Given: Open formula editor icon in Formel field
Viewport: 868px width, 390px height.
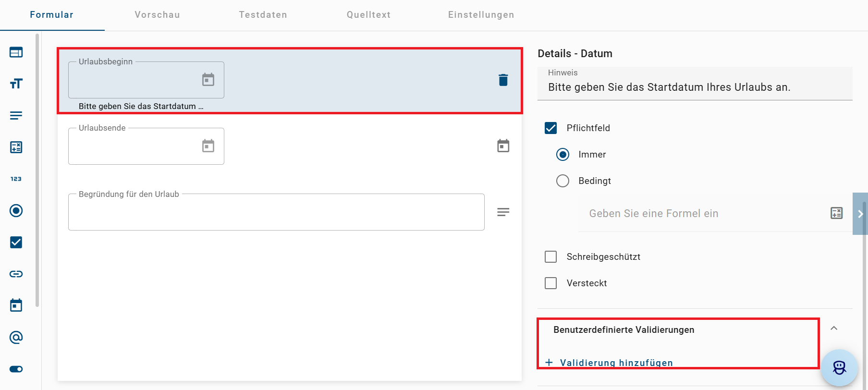Looking at the screenshot, I should (x=836, y=213).
